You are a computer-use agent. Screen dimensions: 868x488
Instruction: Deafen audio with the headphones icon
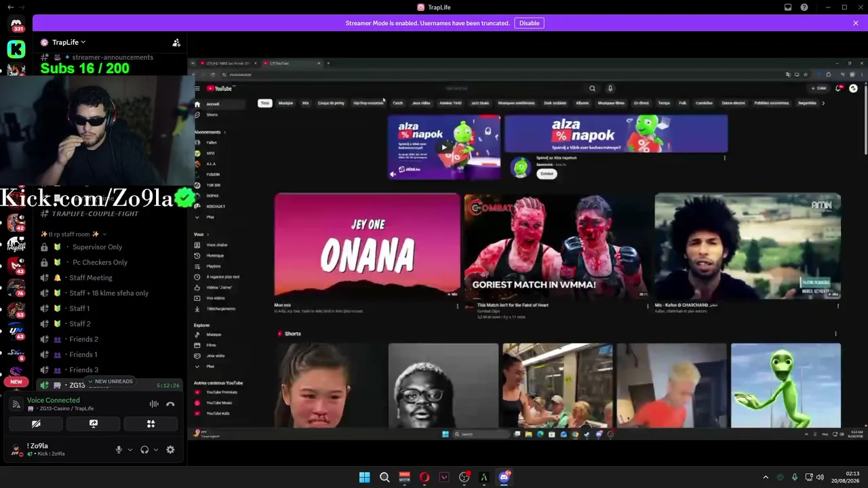pyautogui.click(x=144, y=449)
